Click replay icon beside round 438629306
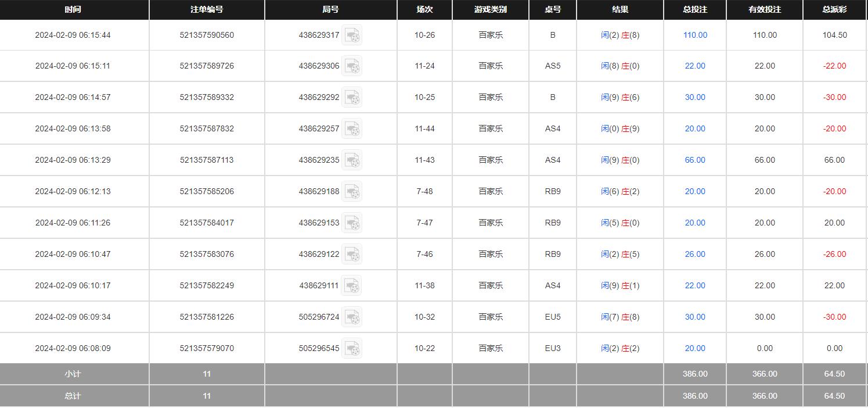This screenshot has height=408, width=868. pos(352,66)
